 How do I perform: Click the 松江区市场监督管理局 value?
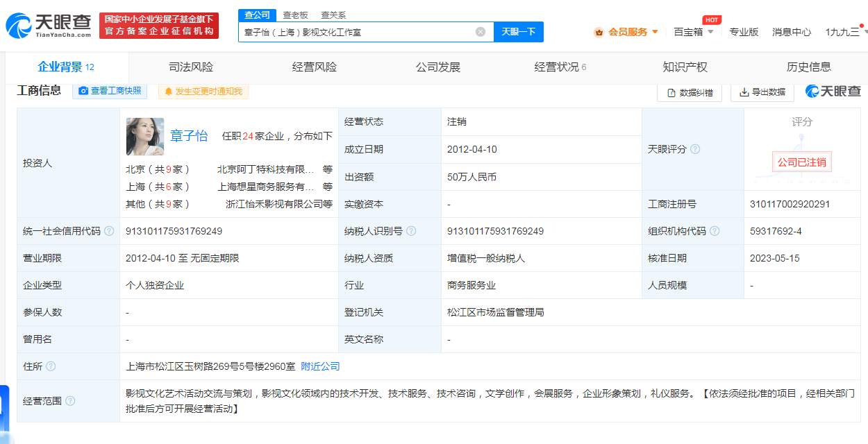[496, 312]
